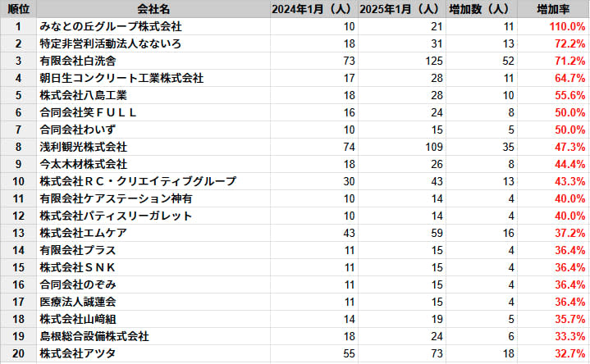This screenshot has height=364, width=590.
Task: Select 株式会社ＲＣ・クリエイティブグループ cell
Action: (138, 181)
